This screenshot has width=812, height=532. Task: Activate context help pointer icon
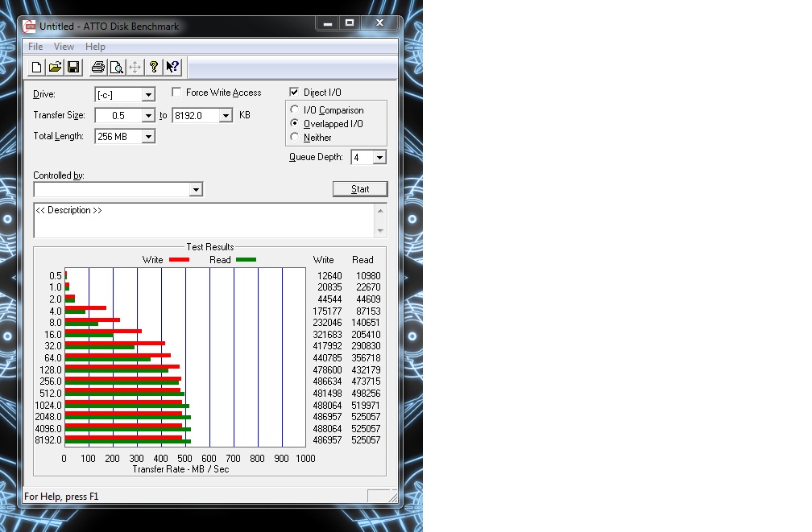click(x=172, y=68)
